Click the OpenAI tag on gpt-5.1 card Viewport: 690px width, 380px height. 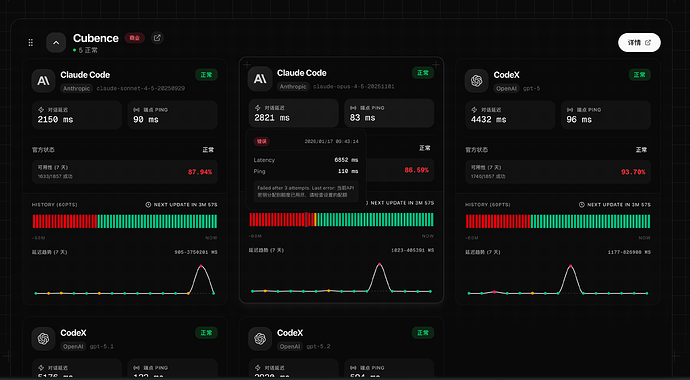click(74, 347)
